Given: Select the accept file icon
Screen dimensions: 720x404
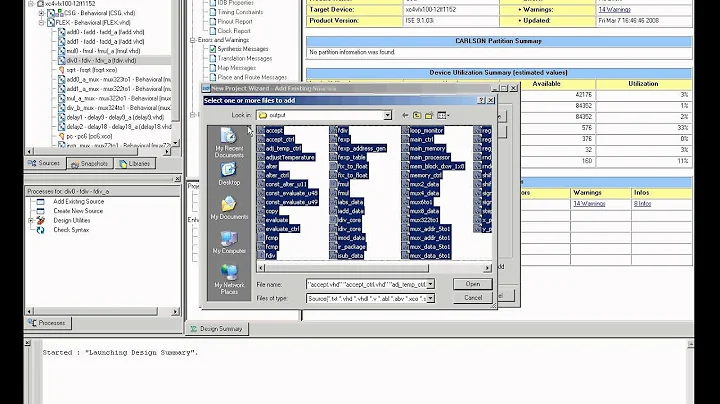Looking at the screenshot, I should tap(261, 130).
